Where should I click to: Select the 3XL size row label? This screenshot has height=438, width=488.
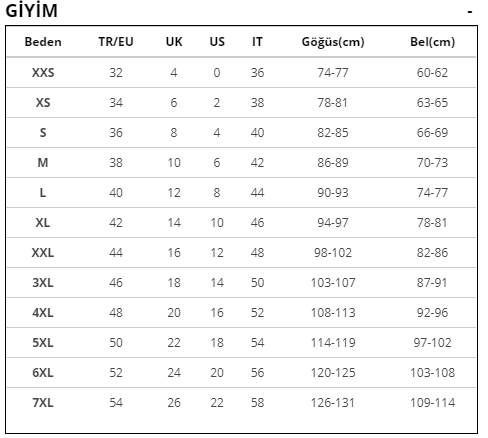click(43, 283)
